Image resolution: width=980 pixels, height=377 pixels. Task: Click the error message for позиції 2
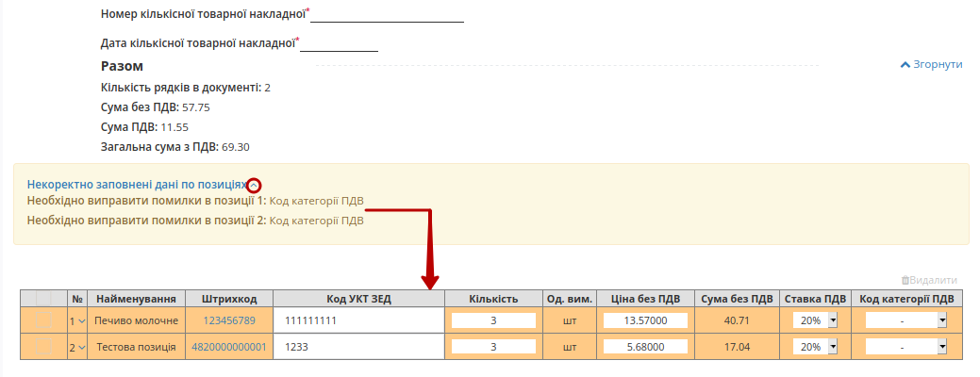tap(195, 221)
